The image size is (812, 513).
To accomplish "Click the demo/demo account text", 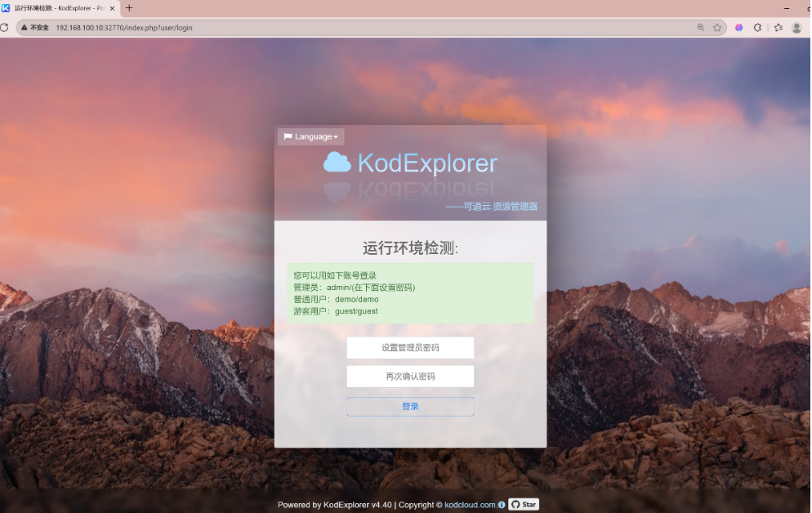I will pos(357,299).
